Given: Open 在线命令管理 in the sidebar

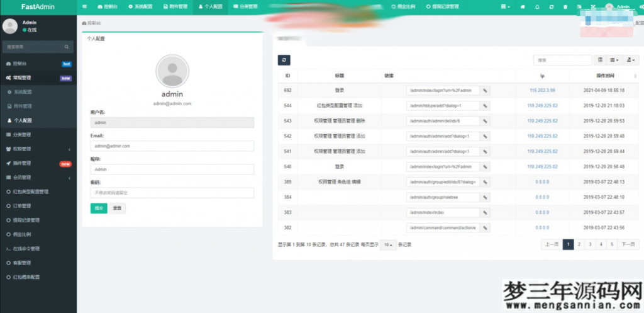Looking at the screenshot, I should (38, 248).
